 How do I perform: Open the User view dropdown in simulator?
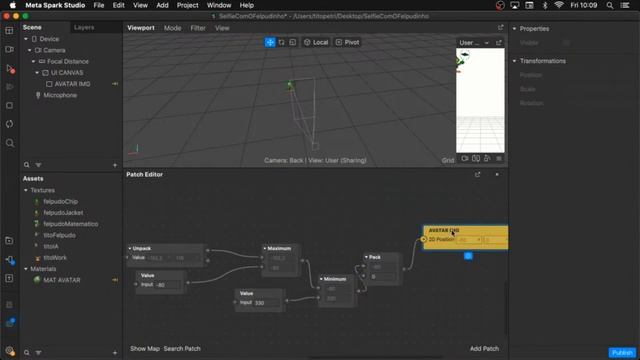(x=474, y=42)
